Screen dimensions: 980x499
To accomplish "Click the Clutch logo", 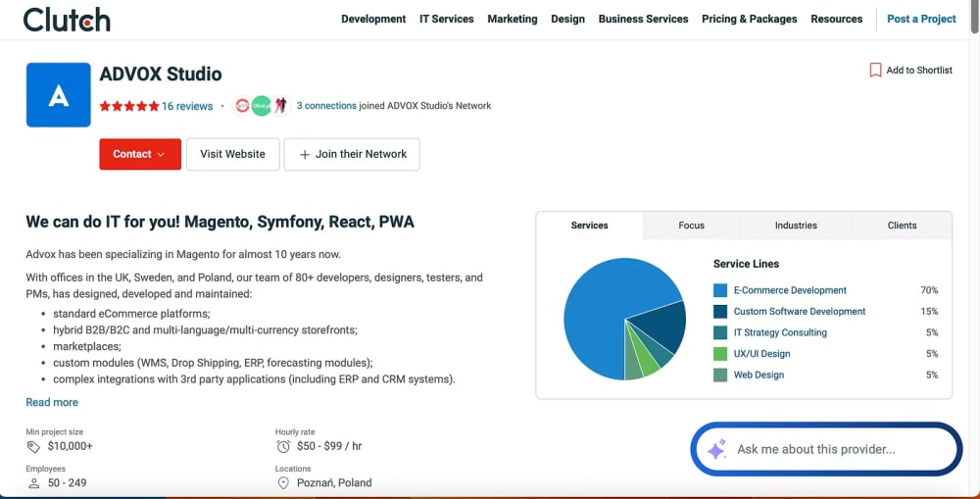I will (x=67, y=20).
